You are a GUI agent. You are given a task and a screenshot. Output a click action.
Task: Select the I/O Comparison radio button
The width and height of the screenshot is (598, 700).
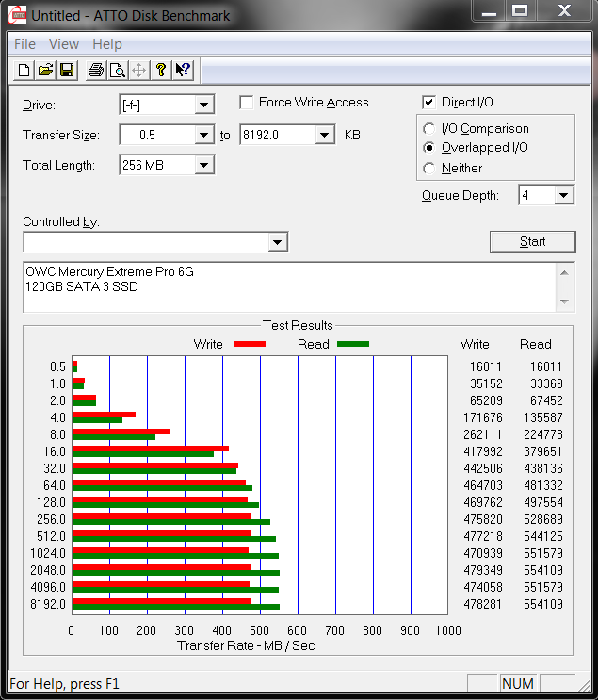(429, 128)
